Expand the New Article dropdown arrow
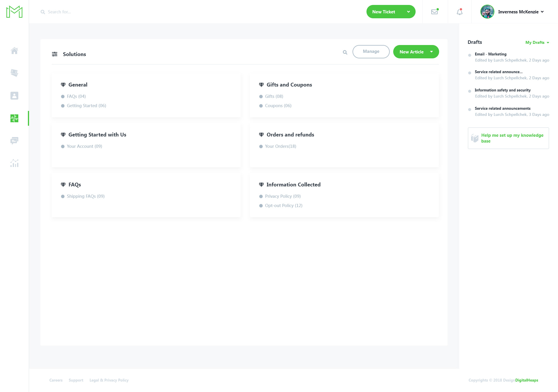 [x=431, y=52]
